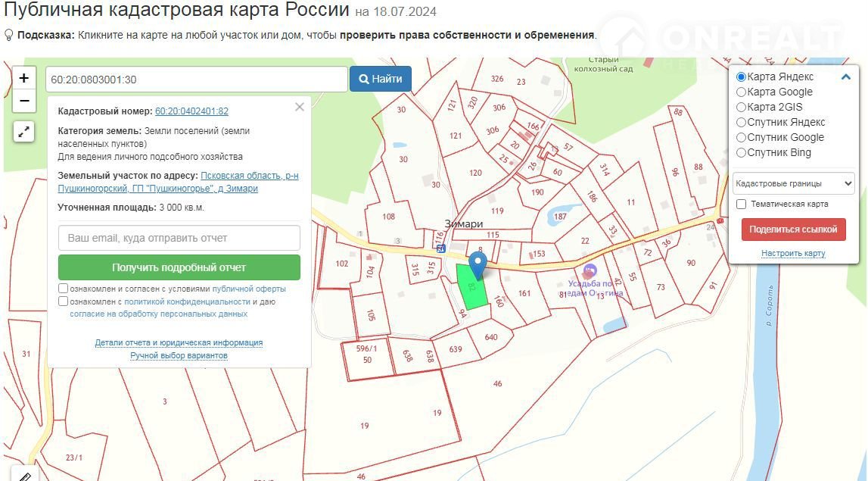This screenshot has width=868, height=481.
Task: Click the Настроить карту link
Action: tap(793, 253)
